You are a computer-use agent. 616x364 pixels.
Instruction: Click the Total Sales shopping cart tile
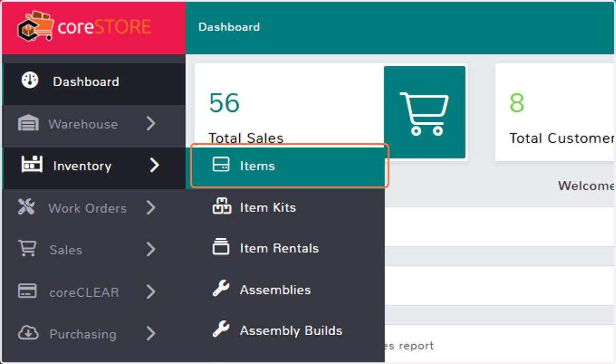pos(425,112)
